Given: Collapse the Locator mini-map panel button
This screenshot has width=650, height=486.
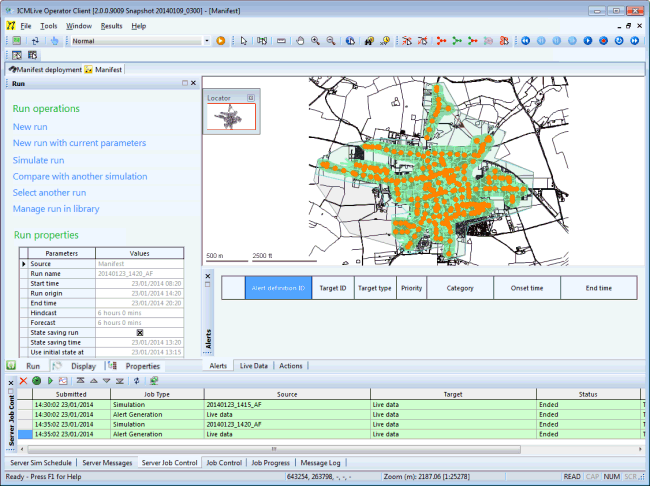Looking at the screenshot, I should pyautogui.click(x=250, y=98).
